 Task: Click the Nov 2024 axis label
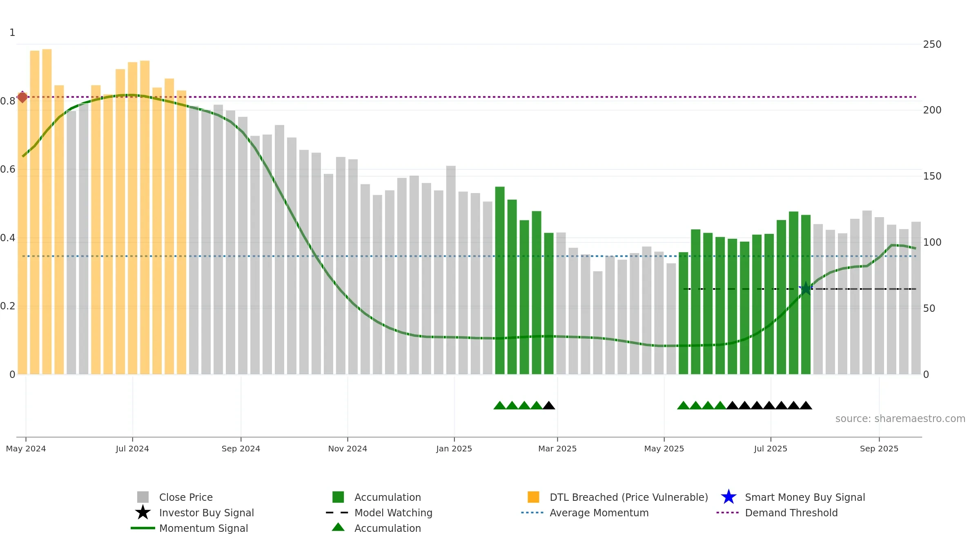tap(347, 449)
